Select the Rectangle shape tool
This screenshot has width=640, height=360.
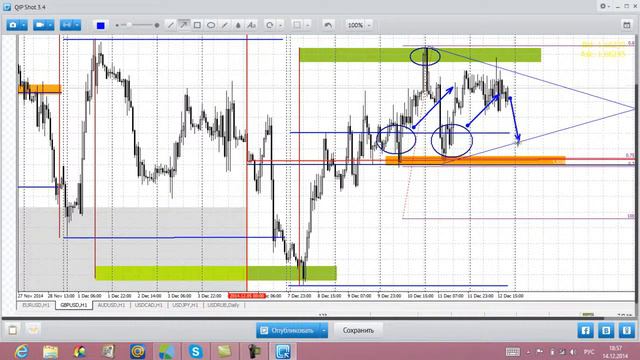pos(197,25)
